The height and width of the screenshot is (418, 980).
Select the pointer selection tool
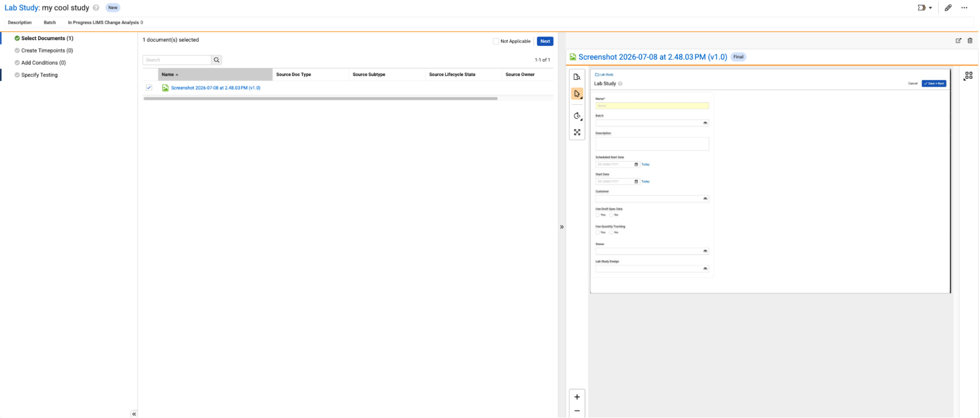tap(577, 94)
